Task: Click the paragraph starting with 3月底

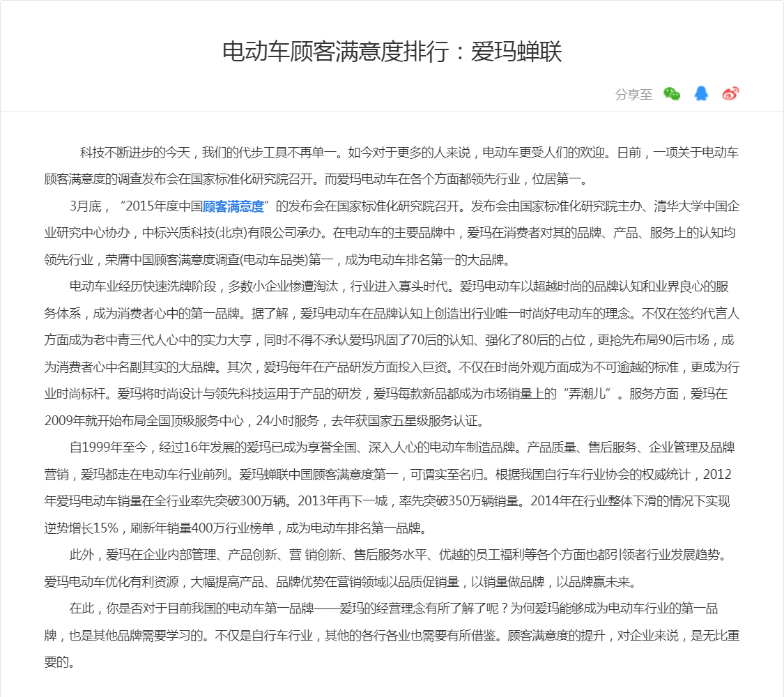Action: [390, 233]
